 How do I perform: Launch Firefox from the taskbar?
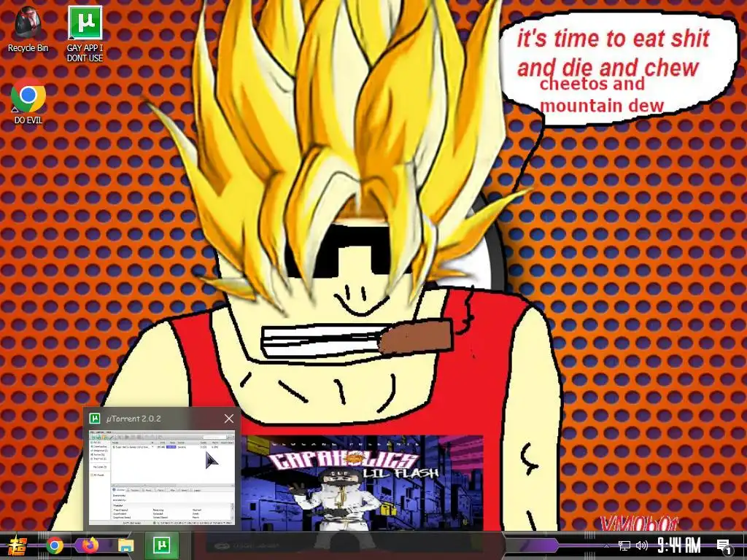point(90,545)
